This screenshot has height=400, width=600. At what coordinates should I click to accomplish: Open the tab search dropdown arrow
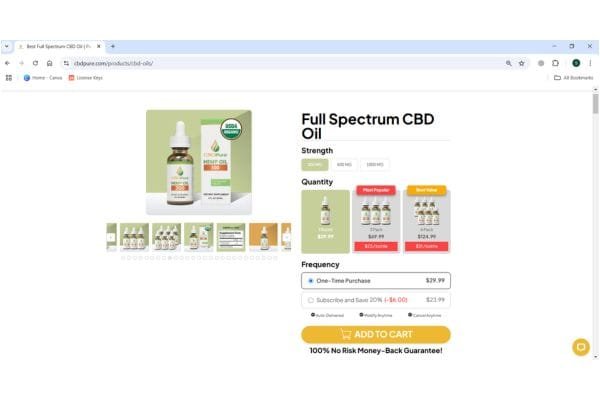click(7, 46)
